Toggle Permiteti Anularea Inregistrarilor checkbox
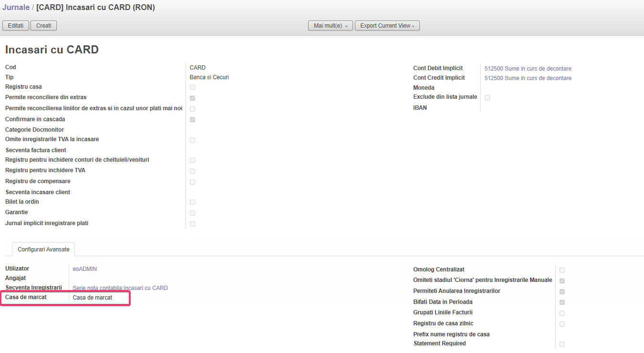The height and width of the screenshot is (353, 644). tap(562, 291)
